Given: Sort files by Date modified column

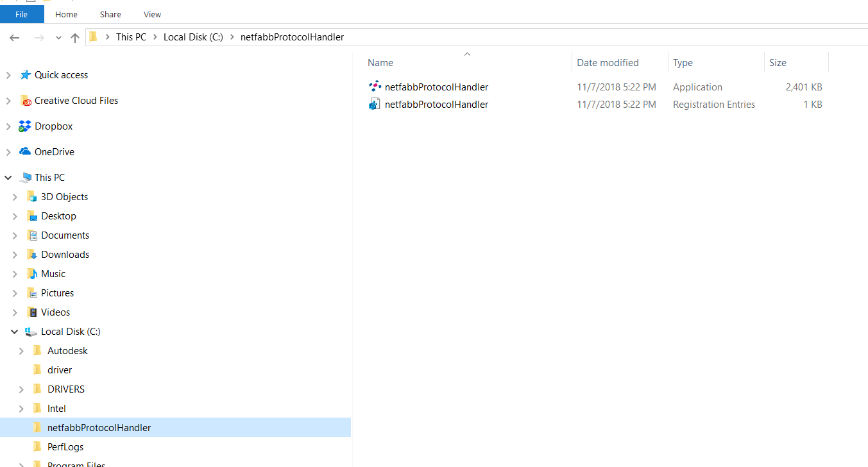Looking at the screenshot, I should [x=608, y=63].
